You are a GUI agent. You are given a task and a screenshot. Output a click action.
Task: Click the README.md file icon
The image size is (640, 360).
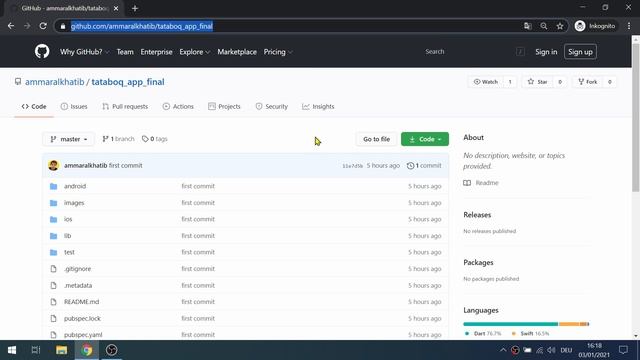(53, 302)
